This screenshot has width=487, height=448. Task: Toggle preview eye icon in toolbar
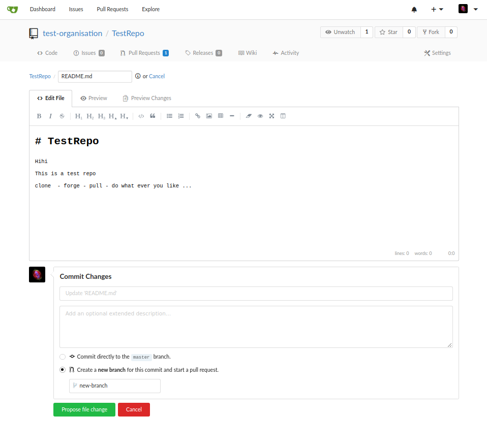(x=260, y=116)
